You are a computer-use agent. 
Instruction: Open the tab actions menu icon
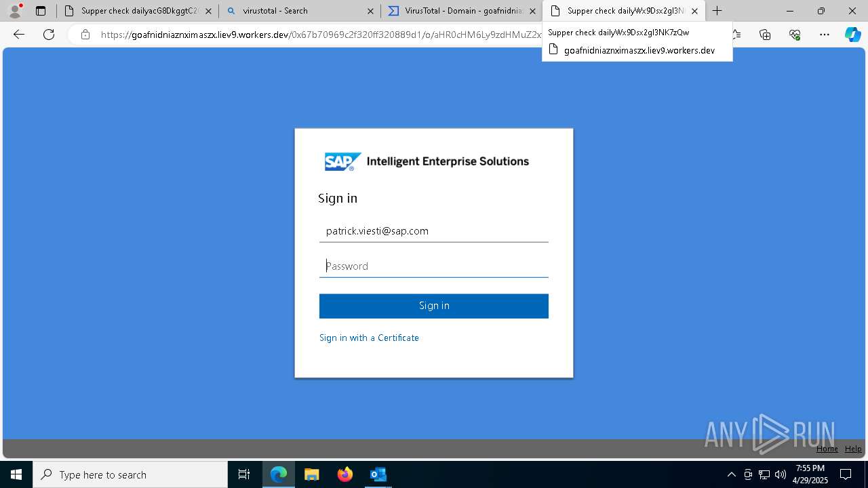pos(41,11)
